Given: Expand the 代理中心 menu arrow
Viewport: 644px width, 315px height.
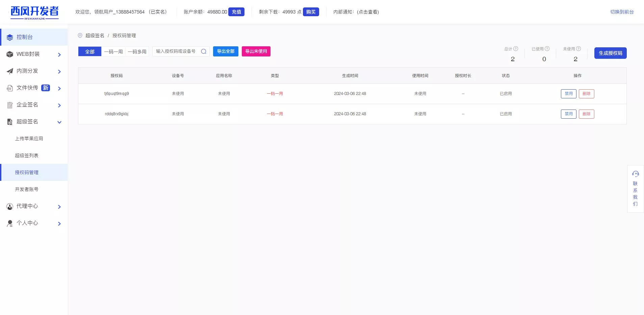Looking at the screenshot, I should pyautogui.click(x=59, y=207).
